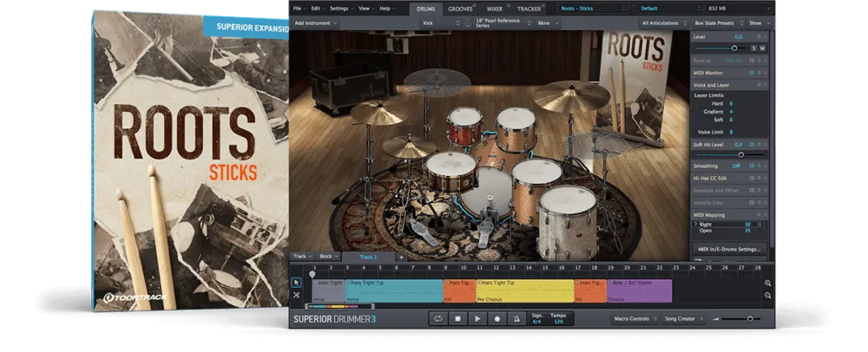Viewport: 868px width, 352px height.
Task: Toggle the Smoothing power button
Action: (752, 166)
